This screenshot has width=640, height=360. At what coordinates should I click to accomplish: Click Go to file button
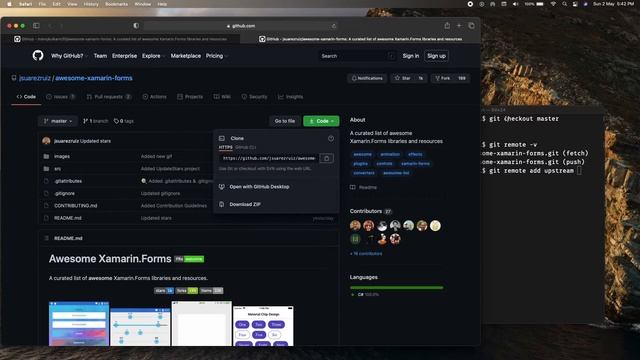point(284,121)
